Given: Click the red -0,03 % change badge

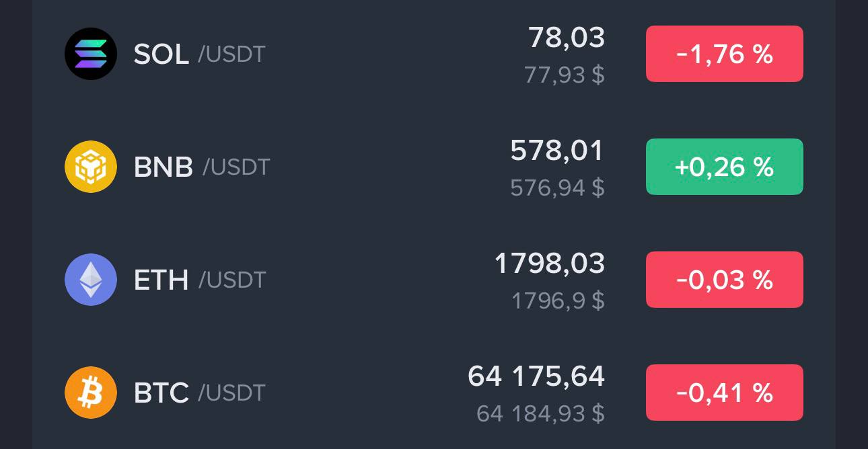Looking at the screenshot, I should pyautogui.click(x=725, y=280).
